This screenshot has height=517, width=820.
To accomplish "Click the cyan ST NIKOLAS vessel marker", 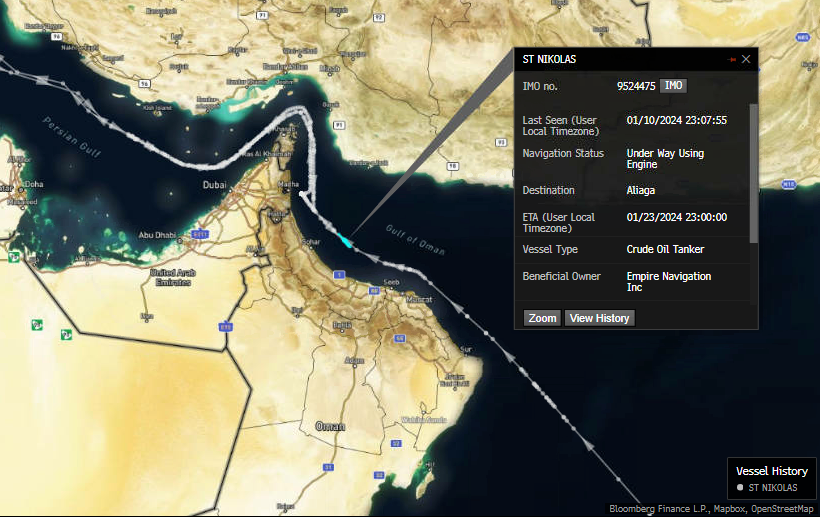I will coord(344,240).
